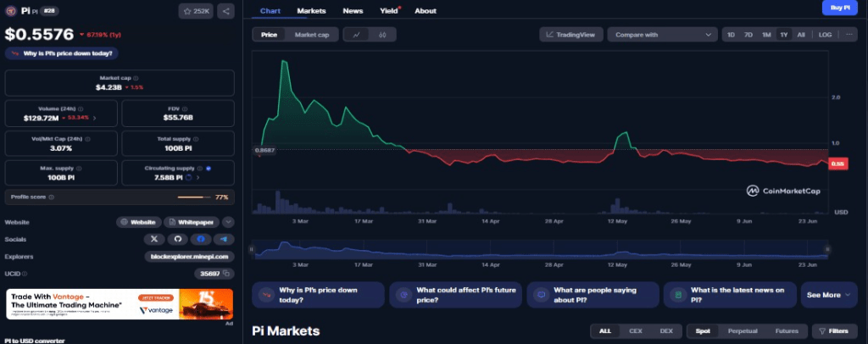868x344 pixels.
Task: Click the Total supply info icon
Action: click(x=196, y=139)
